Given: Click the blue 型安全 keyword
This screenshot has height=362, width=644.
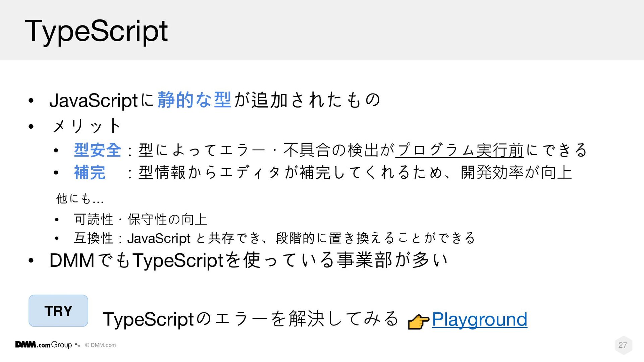Looking at the screenshot, I should (x=98, y=150).
